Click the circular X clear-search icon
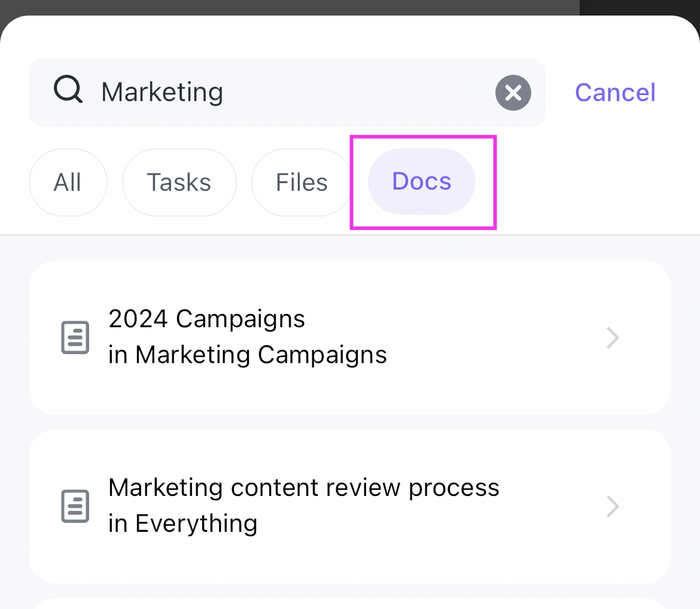The width and height of the screenshot is (700, 609). click(x=513, y=93)
